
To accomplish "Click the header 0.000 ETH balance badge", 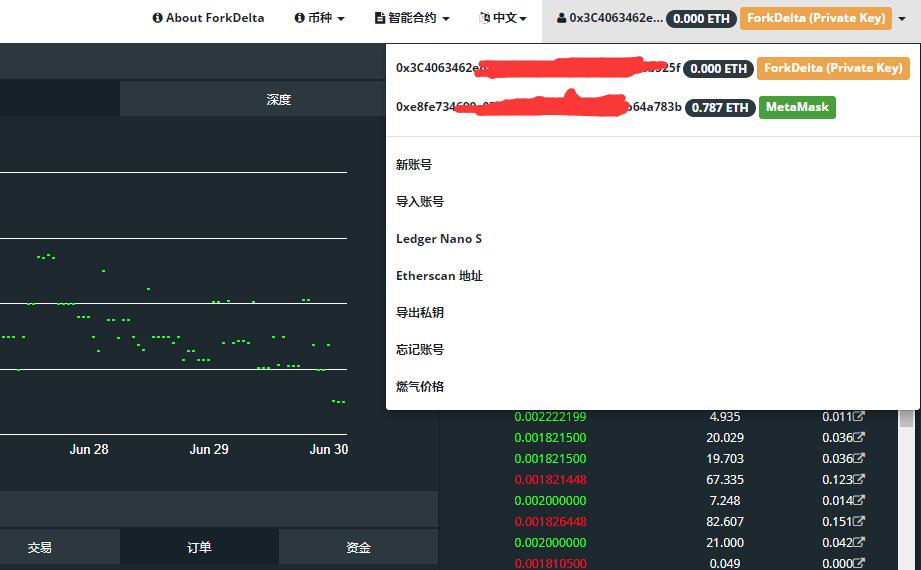I will click(701, 19).
